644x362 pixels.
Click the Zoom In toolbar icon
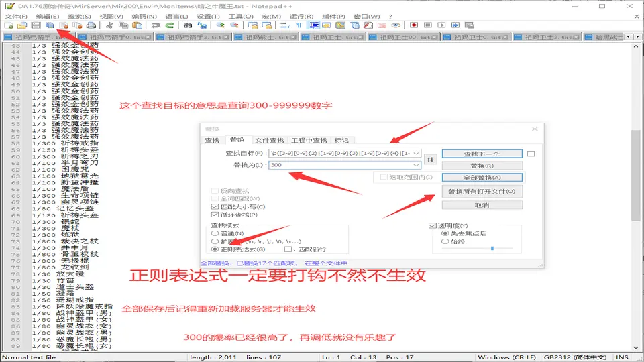(x=221, y=25)
